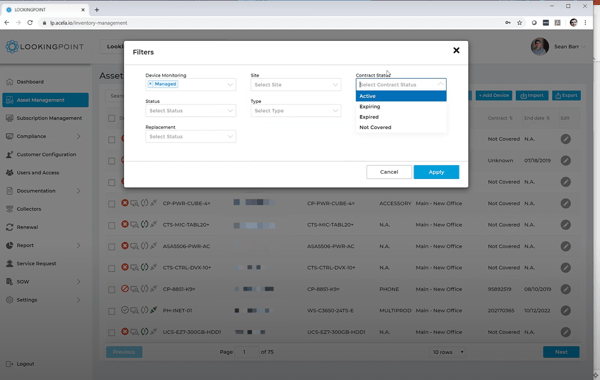Image resolution: width=600 pixels, height=380 pixels.
Task: Choose Active contract status option
Action: pyautogui.click(x=401, y=96)
